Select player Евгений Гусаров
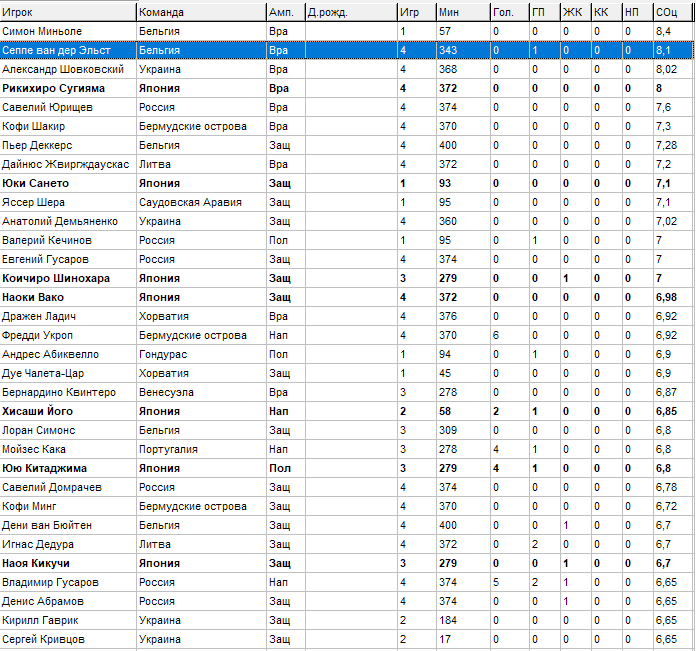The width and height of the screenshot is (696, 651). tap(46, 259)
